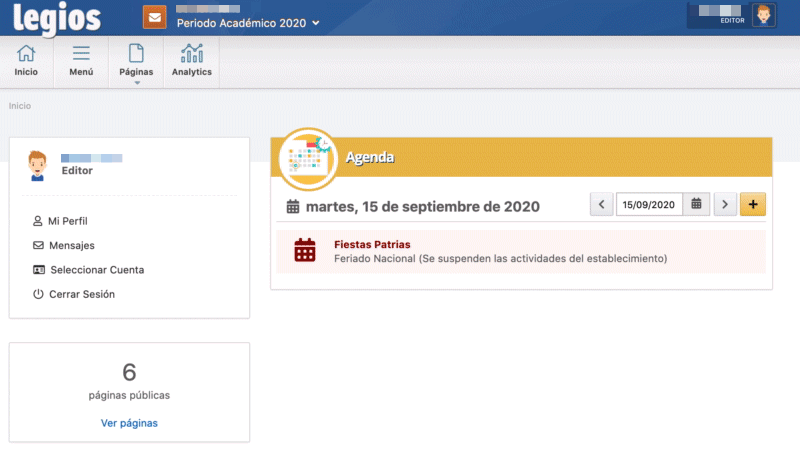800x458 pixels.
Task: Click the martes, 15 de septiembre de 2020 heading
Action: pyautogui.click(x=422, y=207)
